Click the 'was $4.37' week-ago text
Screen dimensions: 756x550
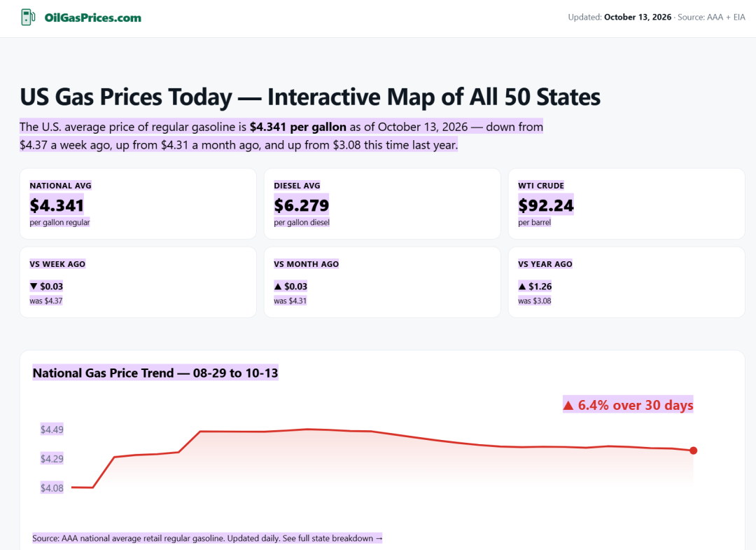click(45, 301)
